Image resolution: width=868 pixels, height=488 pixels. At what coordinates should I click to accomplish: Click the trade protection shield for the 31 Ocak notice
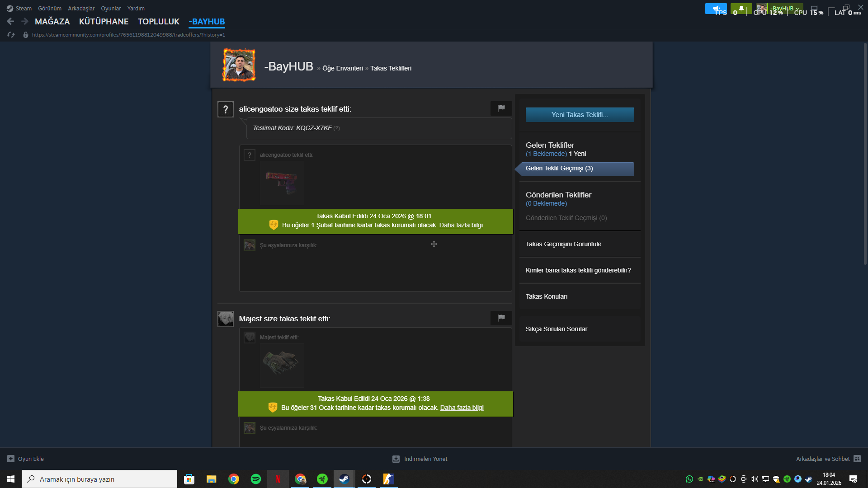point(273,408)
